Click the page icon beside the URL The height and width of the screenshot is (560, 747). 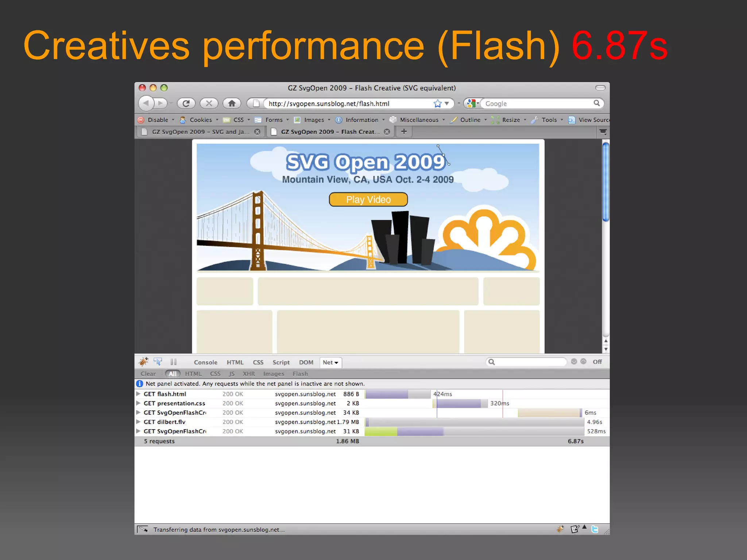(x=256, y=104)
